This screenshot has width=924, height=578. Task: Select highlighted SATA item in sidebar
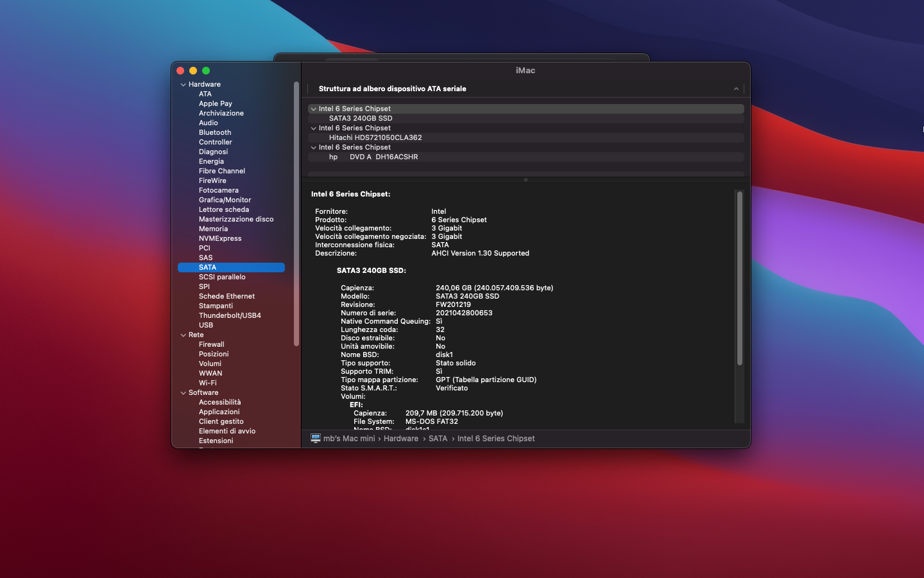coord(231,267)
